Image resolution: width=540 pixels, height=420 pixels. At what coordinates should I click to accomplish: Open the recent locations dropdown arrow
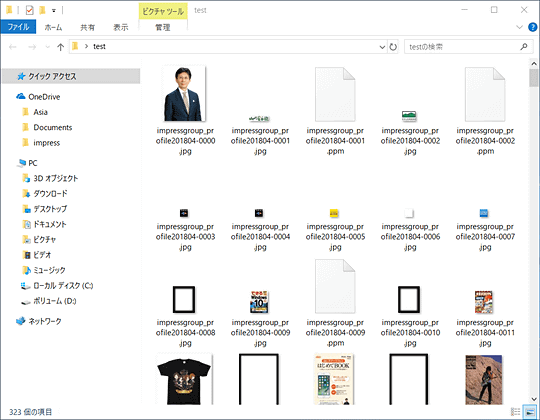click(48, 47)
